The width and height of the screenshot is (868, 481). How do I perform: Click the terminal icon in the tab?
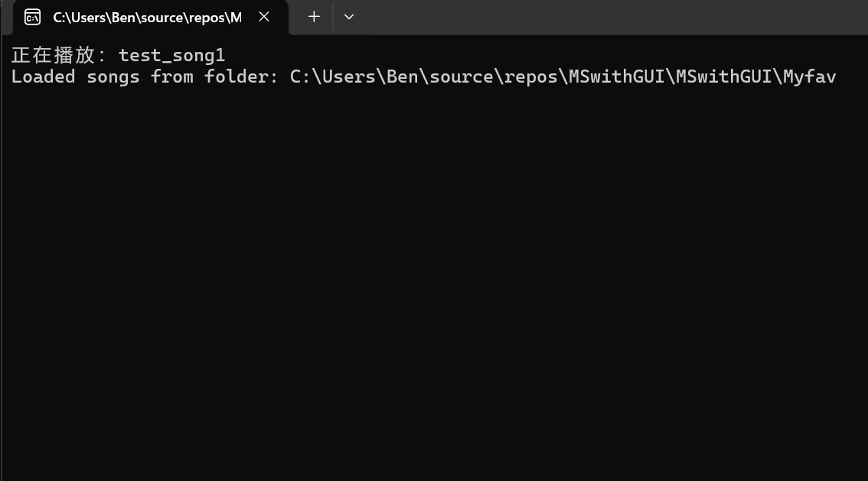pos(32,17)
